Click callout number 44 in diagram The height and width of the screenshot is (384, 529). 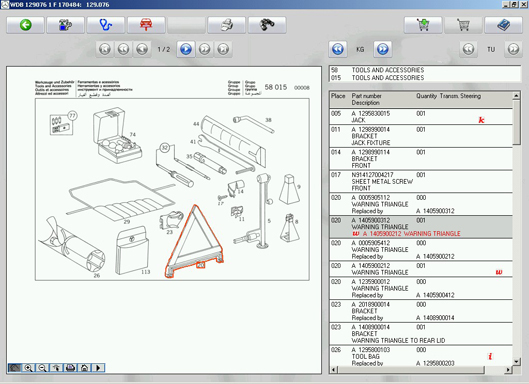click(196, 124)
